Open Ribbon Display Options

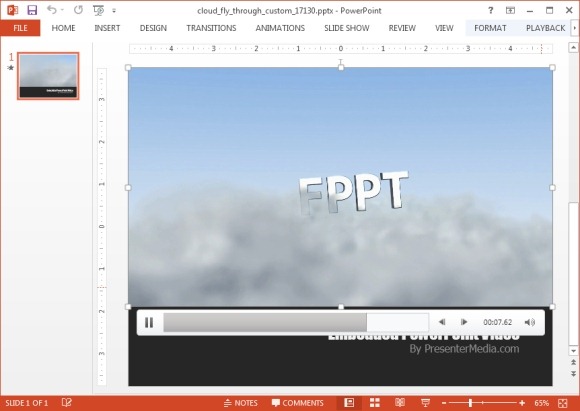[510, 10]
